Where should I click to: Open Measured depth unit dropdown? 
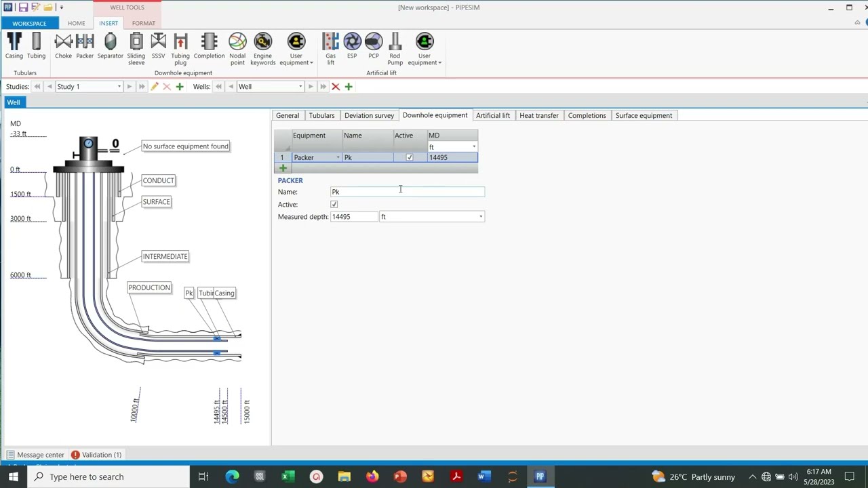point(481,217)
